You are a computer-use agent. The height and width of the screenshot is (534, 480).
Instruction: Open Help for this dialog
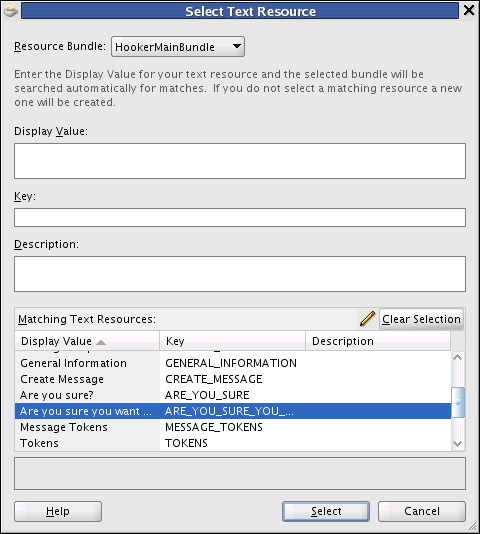[58, 511]
